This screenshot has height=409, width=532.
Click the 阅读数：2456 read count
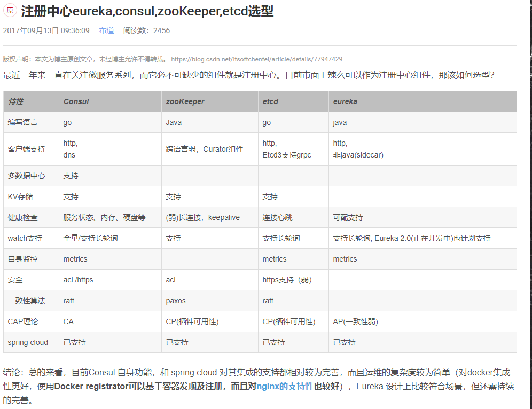(x=146, y=30)
